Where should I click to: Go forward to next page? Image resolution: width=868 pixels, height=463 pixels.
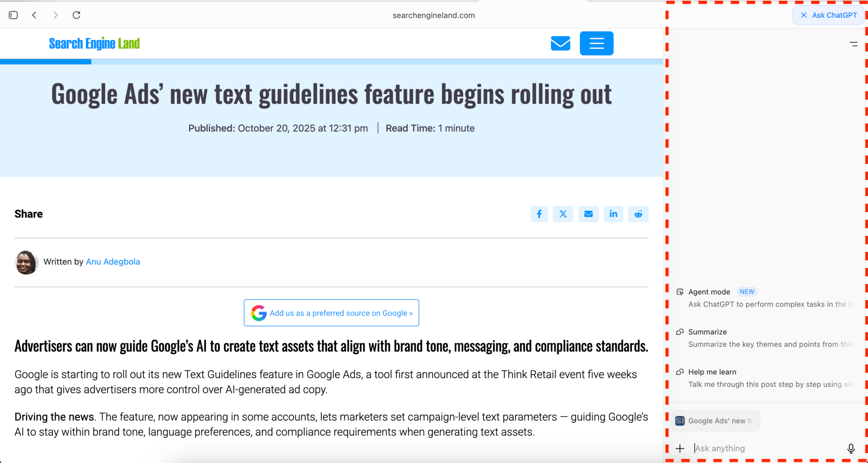[55, 15]
